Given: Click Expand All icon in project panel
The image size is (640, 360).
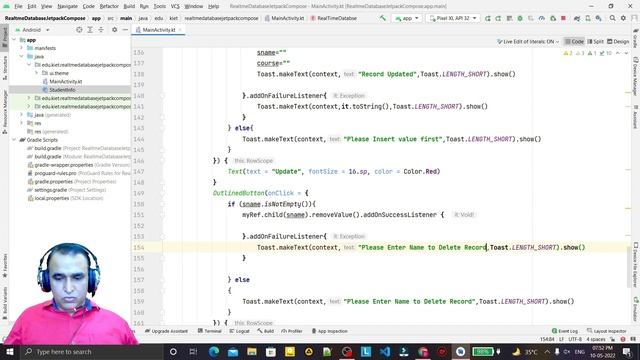Looking at the screenshot, I should point(90,30).
